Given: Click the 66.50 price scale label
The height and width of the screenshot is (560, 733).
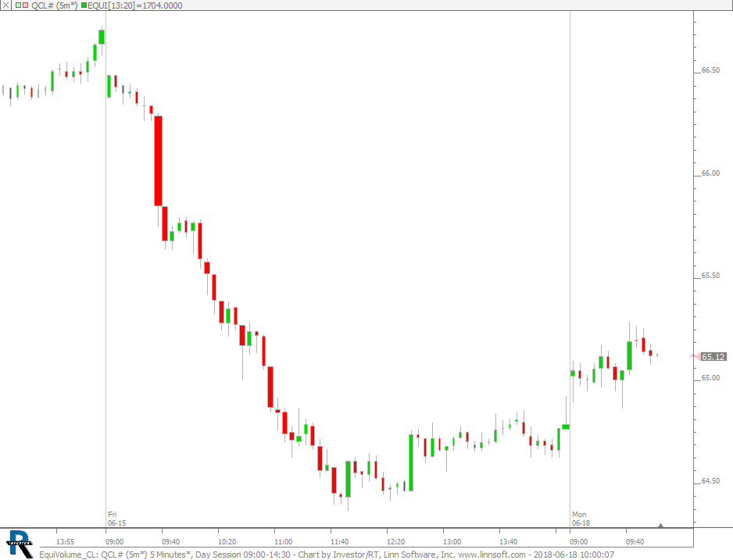Looking at the screenshot, I should (x=710, y=70).
